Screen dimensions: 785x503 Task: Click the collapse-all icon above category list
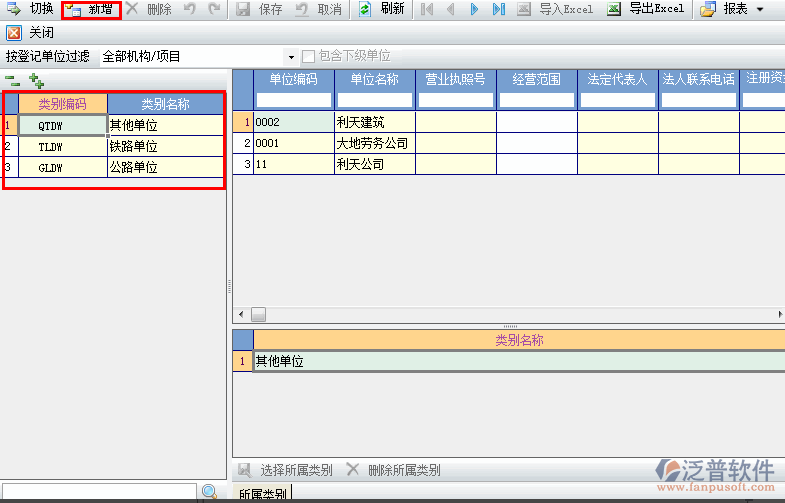(x=12, y=80)
